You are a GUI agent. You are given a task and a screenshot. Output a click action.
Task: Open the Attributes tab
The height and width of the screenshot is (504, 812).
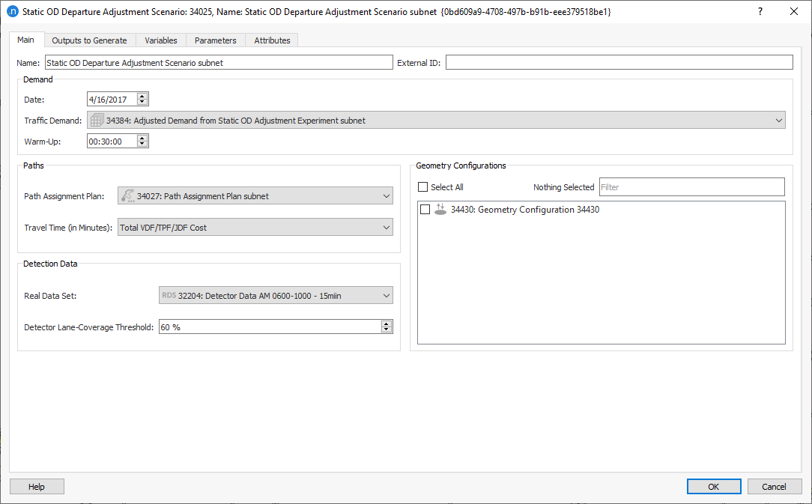[x=271, y=40]
